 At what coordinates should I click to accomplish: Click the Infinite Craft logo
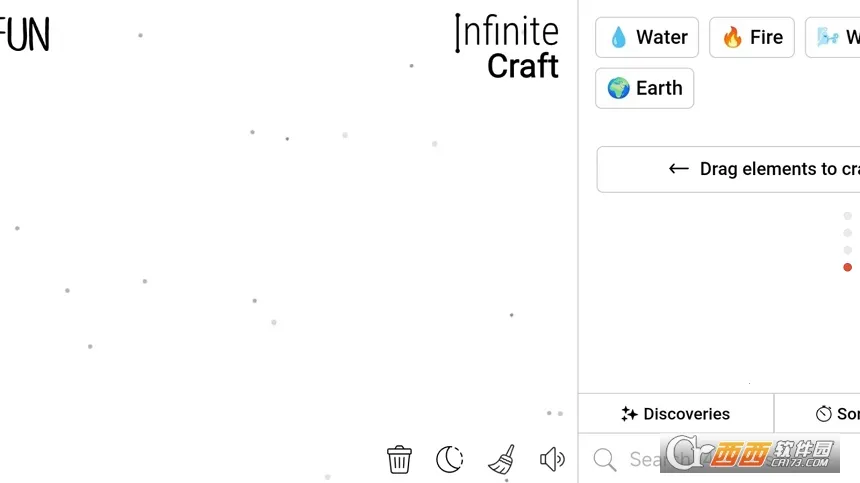pos(507,48)
